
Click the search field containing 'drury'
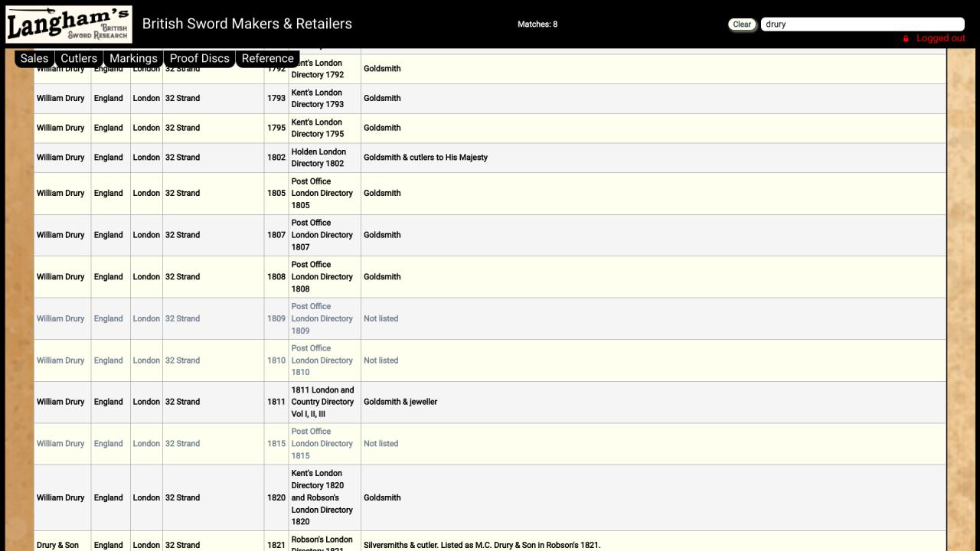click(861, 24)
